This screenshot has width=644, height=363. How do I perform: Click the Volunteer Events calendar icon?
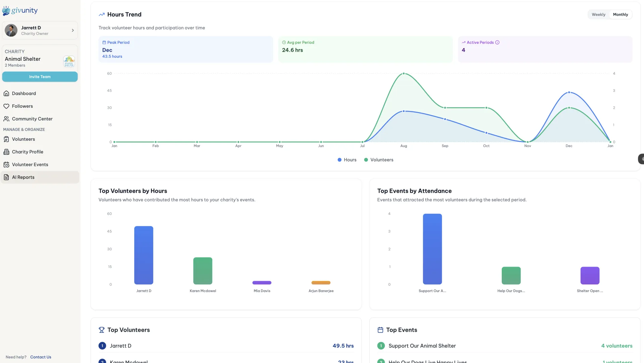point(6,165)
